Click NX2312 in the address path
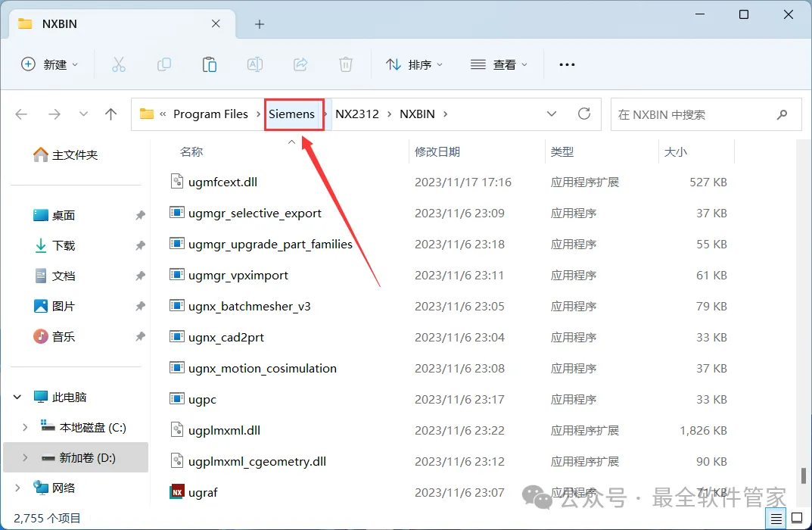 pyautogui.click(x=356, y=114)
